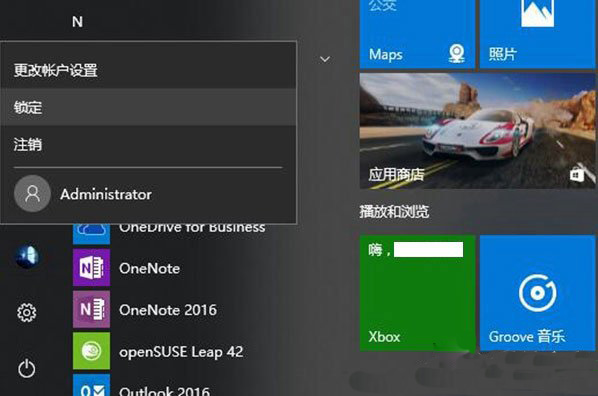Open the openSUSE Leap 42 icon

click(x=92, y=351)
